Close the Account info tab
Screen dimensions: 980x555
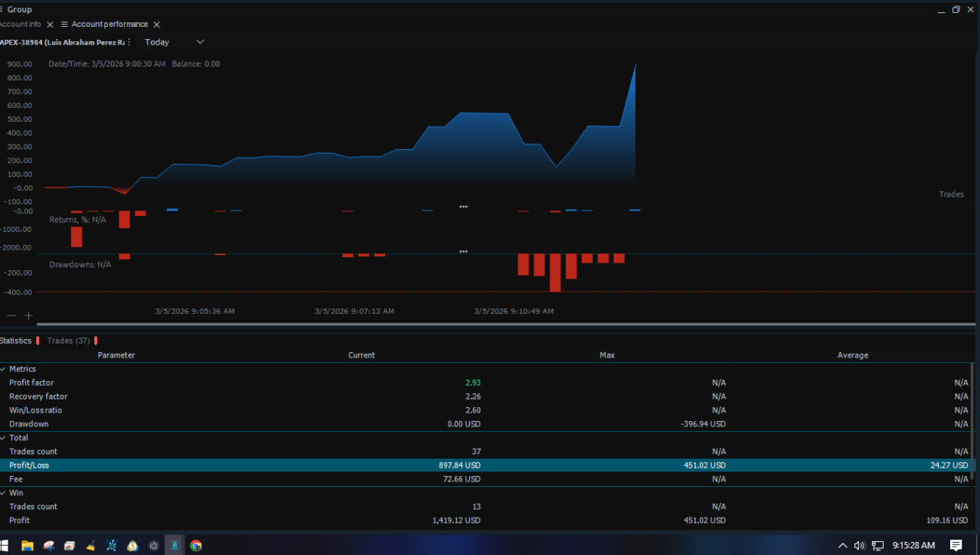coord(51,24)
